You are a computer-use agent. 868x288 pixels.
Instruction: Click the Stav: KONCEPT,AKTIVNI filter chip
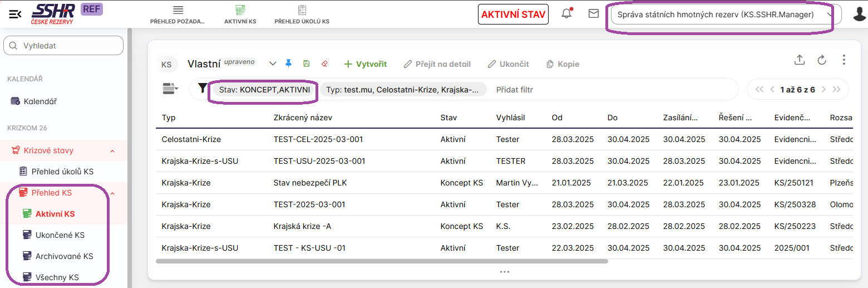pos(263,90)
